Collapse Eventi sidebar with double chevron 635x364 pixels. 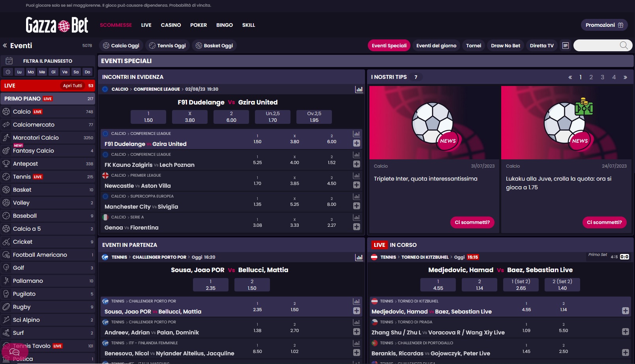click(x=5, y=45)
